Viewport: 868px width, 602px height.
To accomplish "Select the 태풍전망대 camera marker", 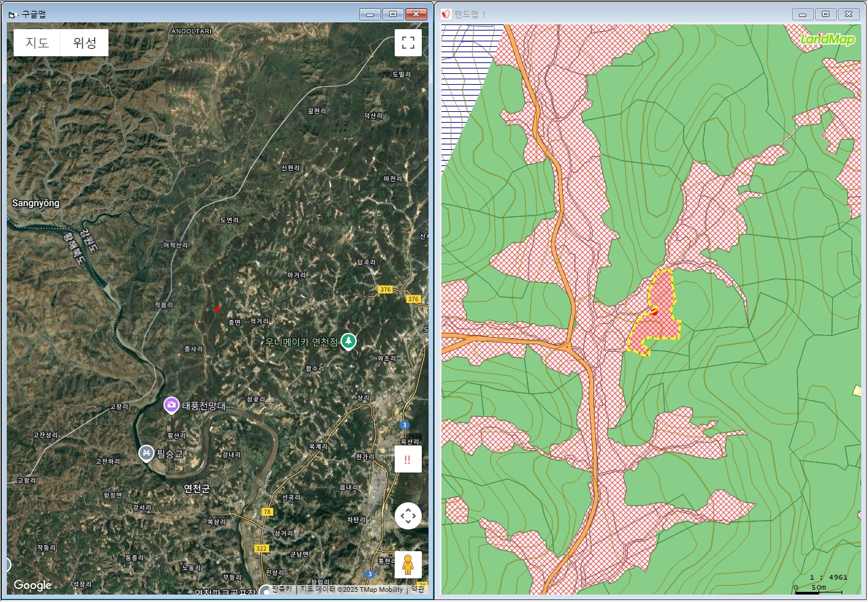I will point(172,405).
